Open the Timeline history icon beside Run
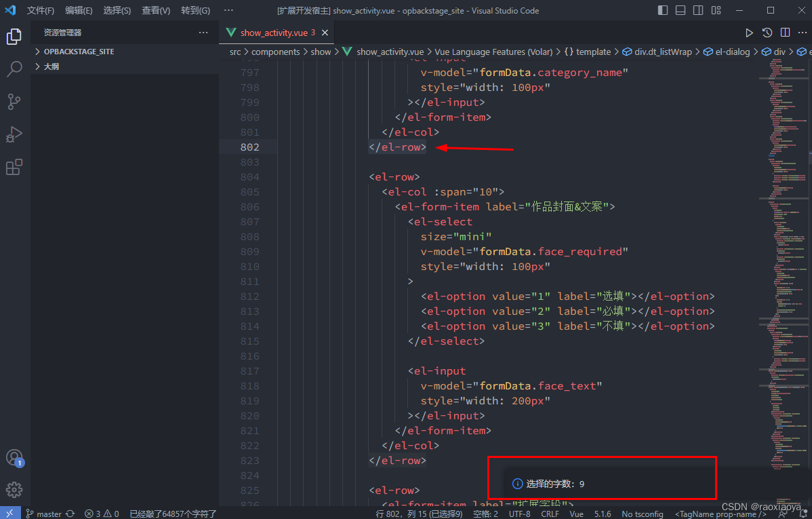 pyautogui.click(x=767, y=32)
